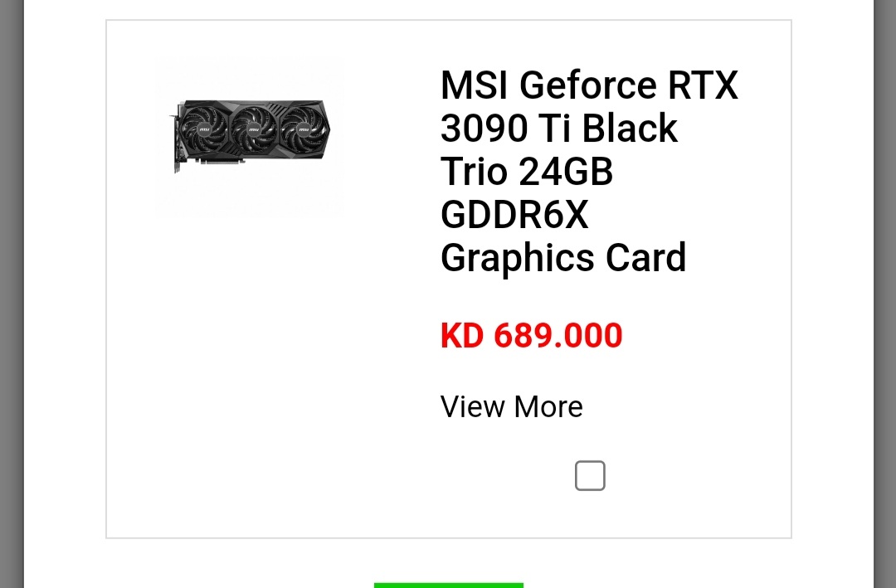Open the View More link

tap(511, 407)
